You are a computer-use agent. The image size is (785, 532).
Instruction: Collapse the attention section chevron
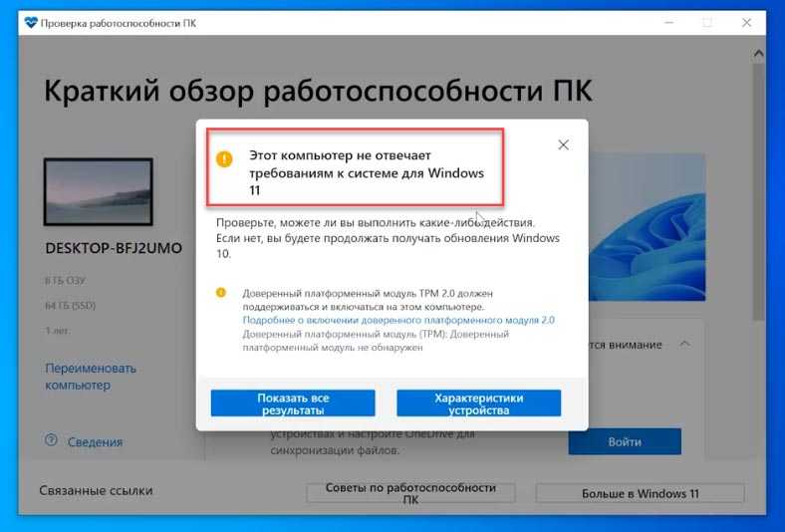pos(684,344)
